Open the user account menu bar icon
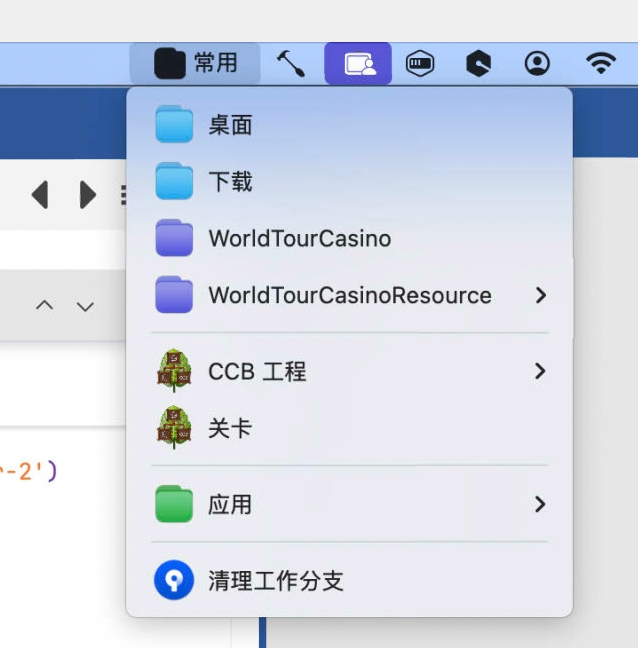638x648 pixels. 537,64
